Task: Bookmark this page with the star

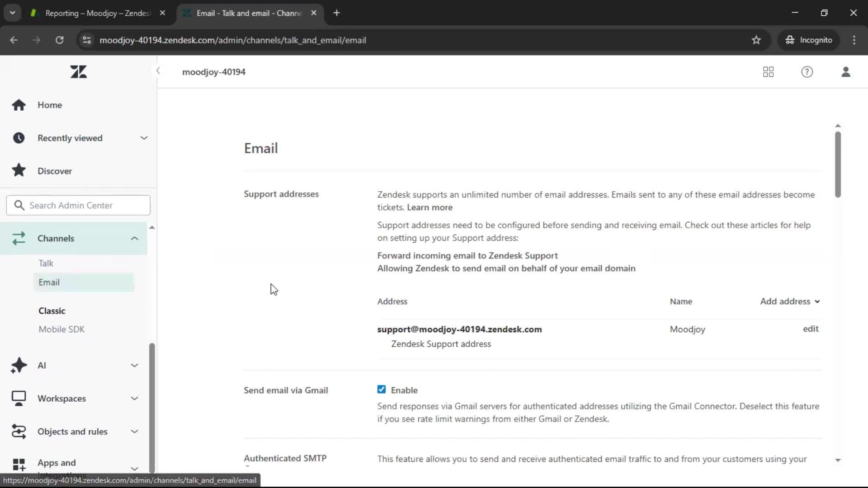Action: coord(756,40)
